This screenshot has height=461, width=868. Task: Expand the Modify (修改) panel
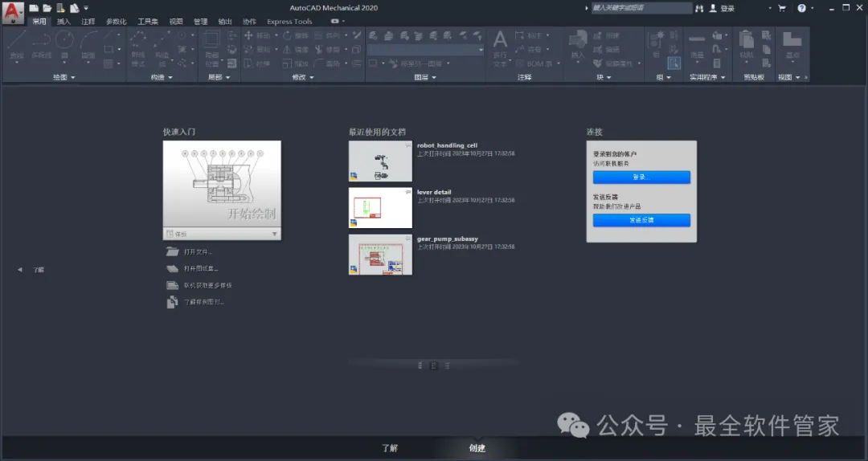pyautogui.click(x=303, y=77)
